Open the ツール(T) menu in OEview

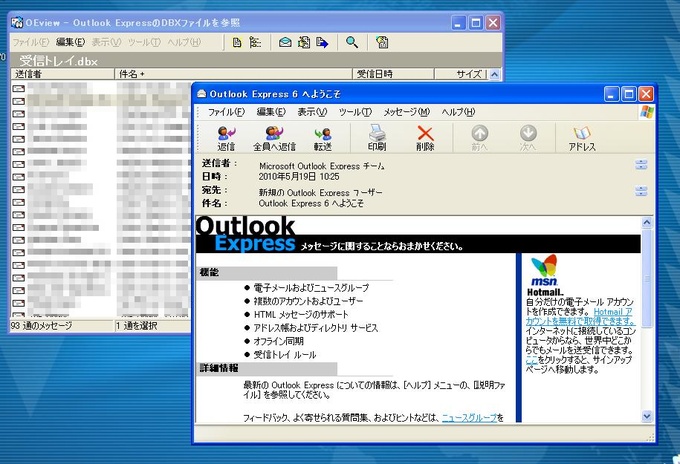click(x=144, y=42)
